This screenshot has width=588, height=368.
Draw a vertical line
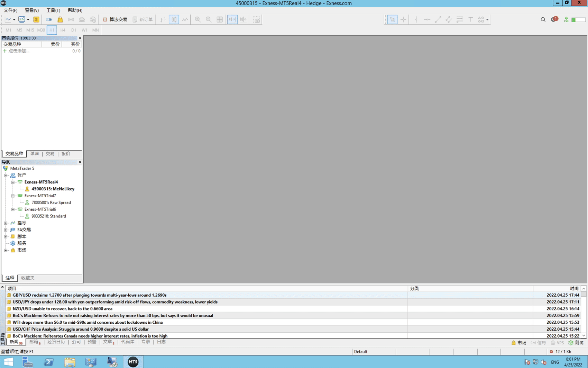[416, 20]
